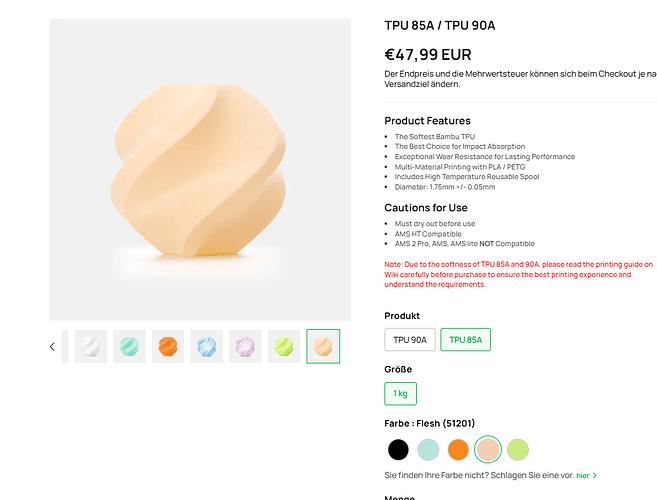
Task: Select the 1 kg size option
Action: coord(401,394)
